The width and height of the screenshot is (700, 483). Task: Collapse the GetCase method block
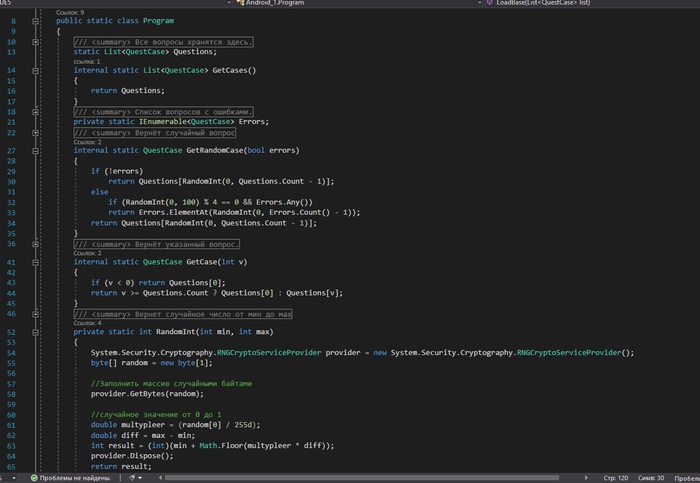click(x=37, y=262)
